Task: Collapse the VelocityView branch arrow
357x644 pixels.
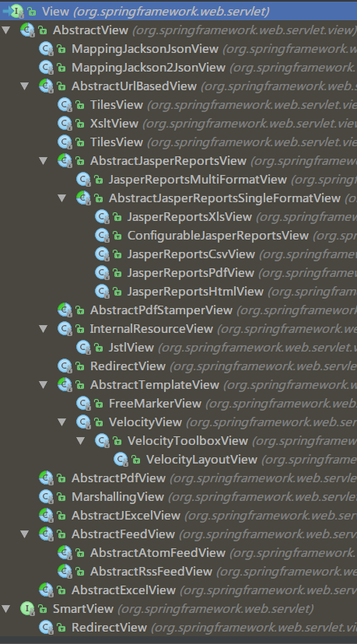Action: point(62,422)
